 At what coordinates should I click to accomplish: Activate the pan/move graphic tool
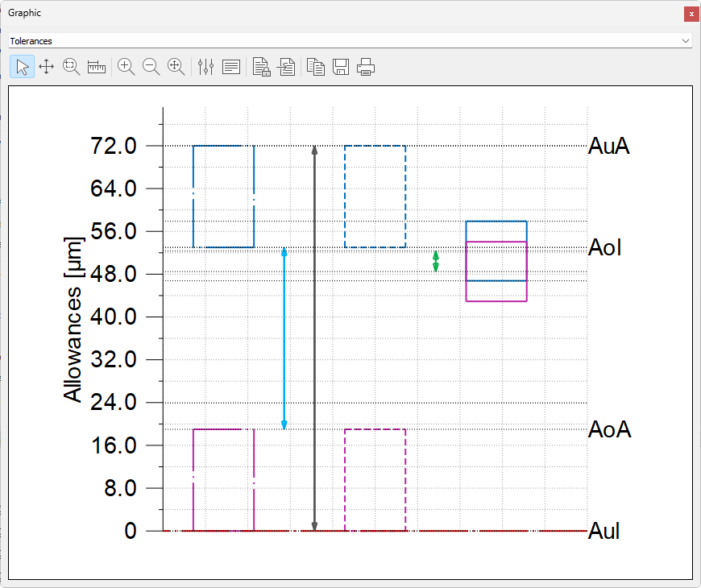[47, 67]
